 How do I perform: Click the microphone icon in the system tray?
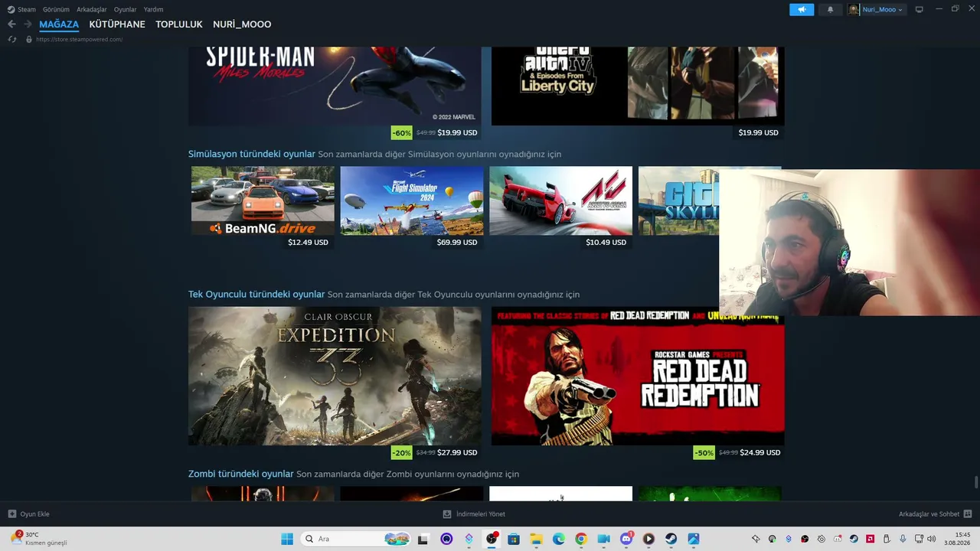pyautogui.click(x=903, y=539)
